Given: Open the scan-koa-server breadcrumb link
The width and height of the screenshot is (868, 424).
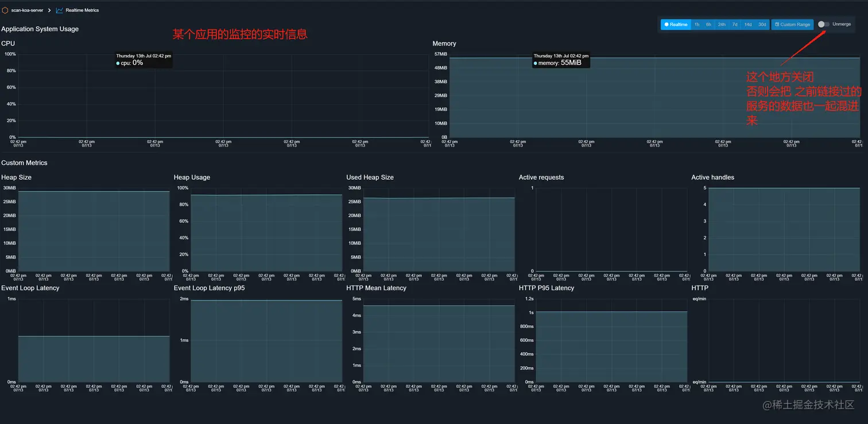Looking at the screenshot, I should 27,10.
